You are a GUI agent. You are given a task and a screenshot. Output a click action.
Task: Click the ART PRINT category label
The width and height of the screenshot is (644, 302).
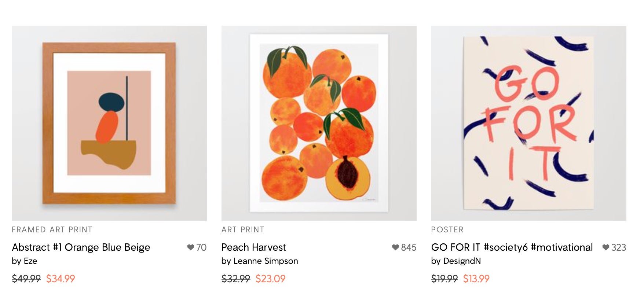(x=243, y=230)
